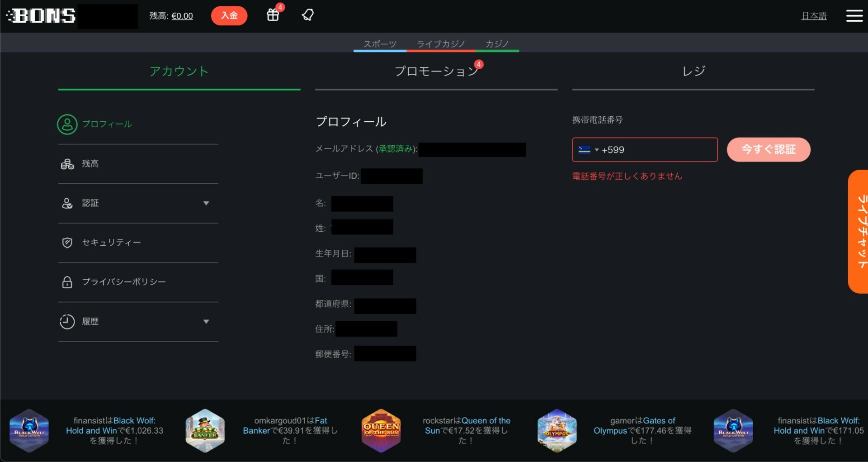Open the gift box bonuses icon

(x=273, y=15)
